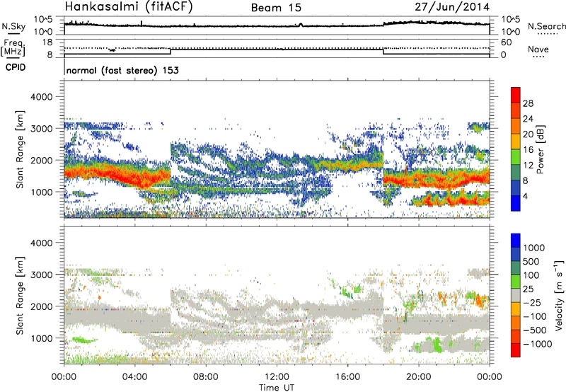Click the 'Power [dB]' color bar title
566x392 pixels.
coord(540,149)
